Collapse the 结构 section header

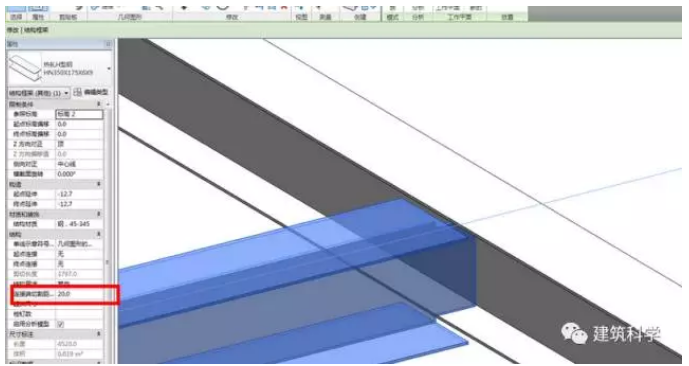(99, 234)
